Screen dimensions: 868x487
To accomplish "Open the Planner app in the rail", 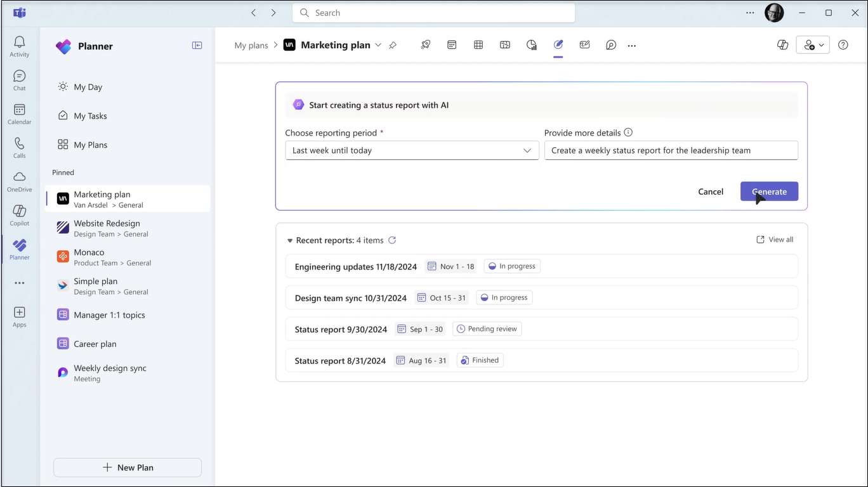I will (x=20, y=249).
